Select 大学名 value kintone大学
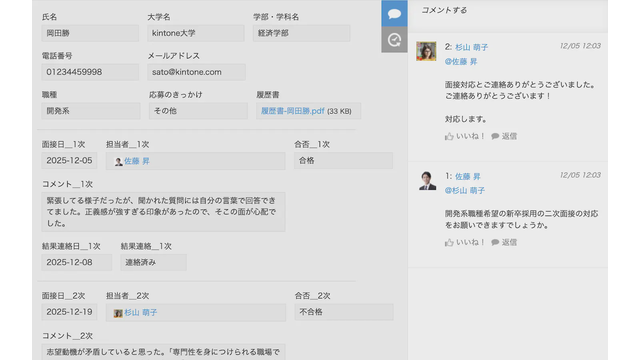This screenshot has width=640, height=360. [196, 33]
